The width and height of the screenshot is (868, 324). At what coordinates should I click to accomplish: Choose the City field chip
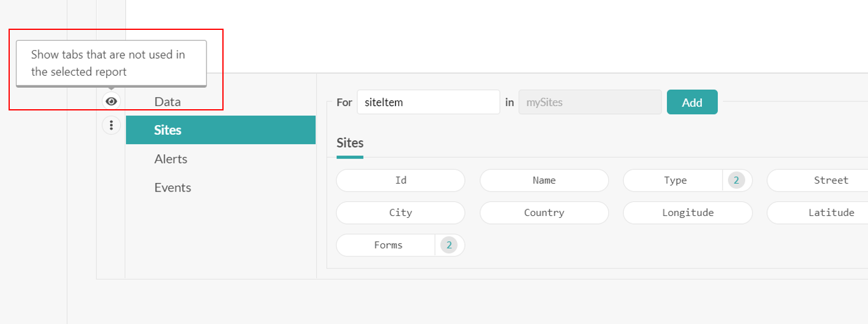[x=401, y=213]
